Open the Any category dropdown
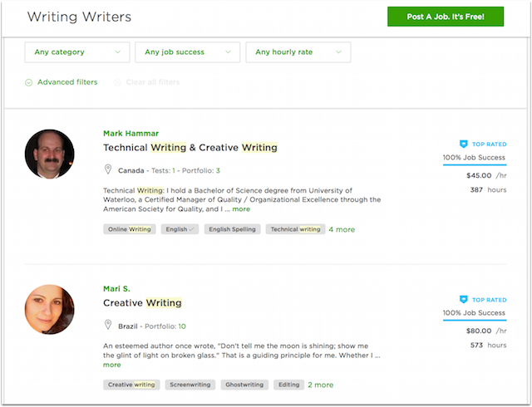532x407 pixels. click(x=77, y=52)
